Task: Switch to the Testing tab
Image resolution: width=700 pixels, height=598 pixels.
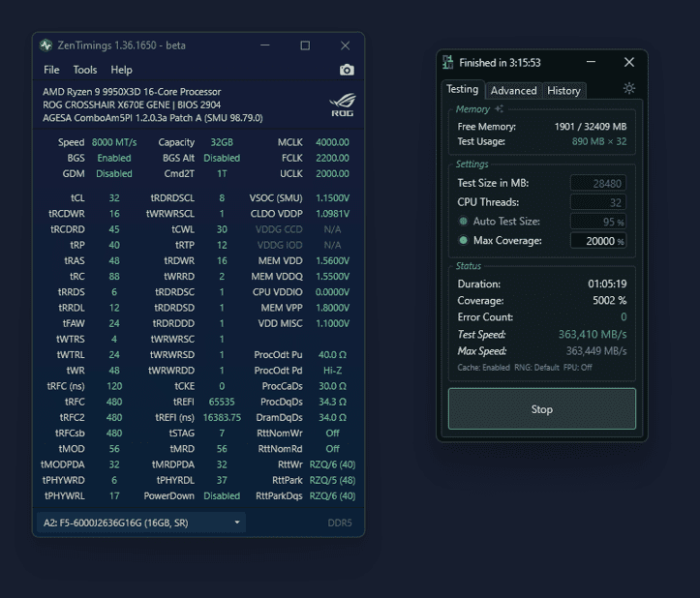Action: click(463, 89)
